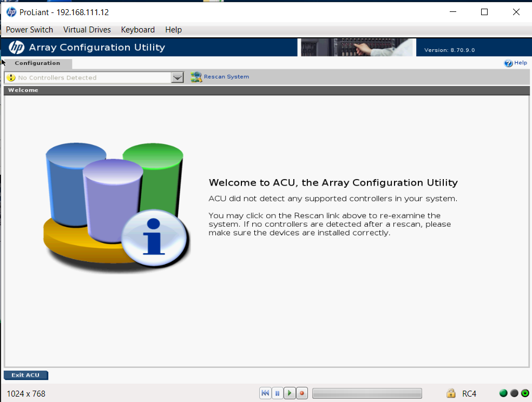Click the RC4 encryption label
This screenshot has height=402, width=532.
coord(469,393)
